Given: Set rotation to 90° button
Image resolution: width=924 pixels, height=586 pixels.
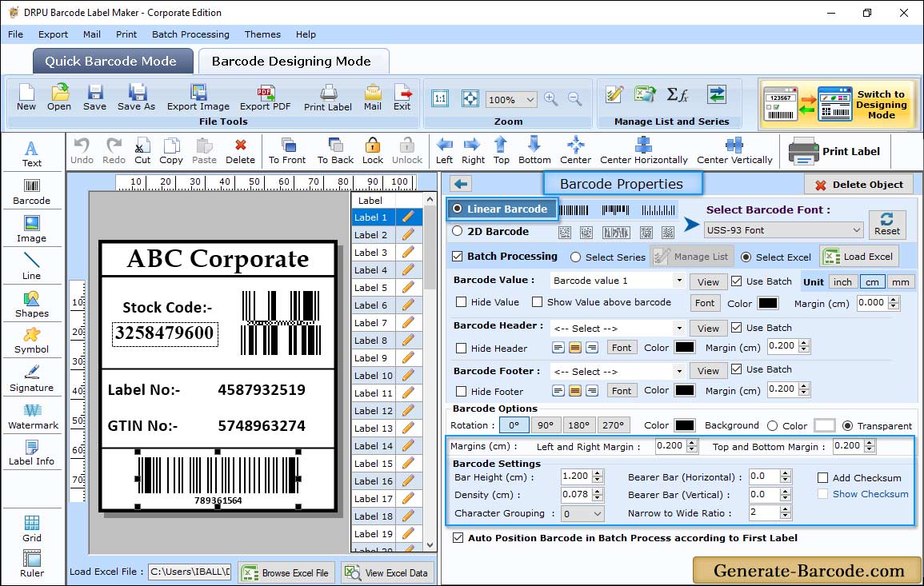Looking at the screenshot, I should (x=546, y=425).
